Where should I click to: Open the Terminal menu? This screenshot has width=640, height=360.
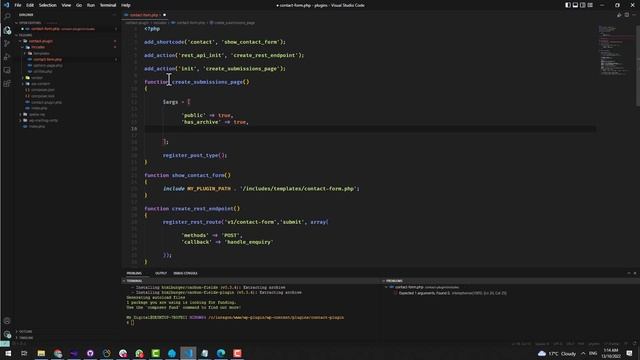tap(108, 5)
